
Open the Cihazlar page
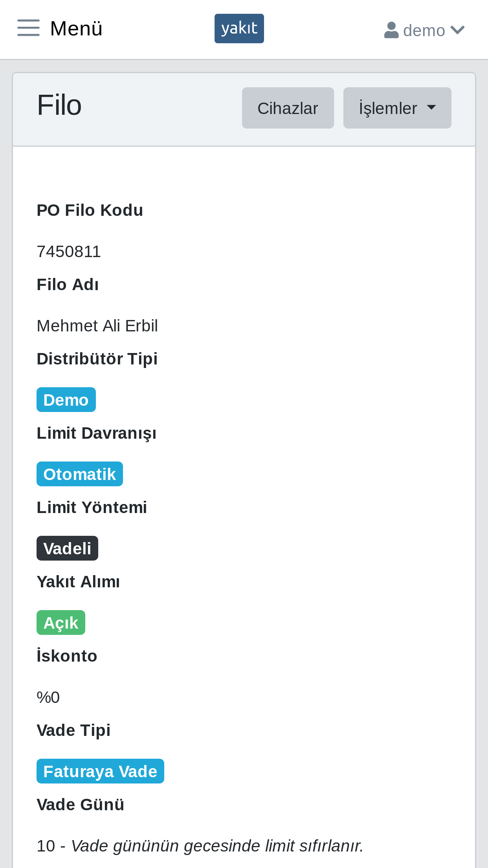point(288,108)
